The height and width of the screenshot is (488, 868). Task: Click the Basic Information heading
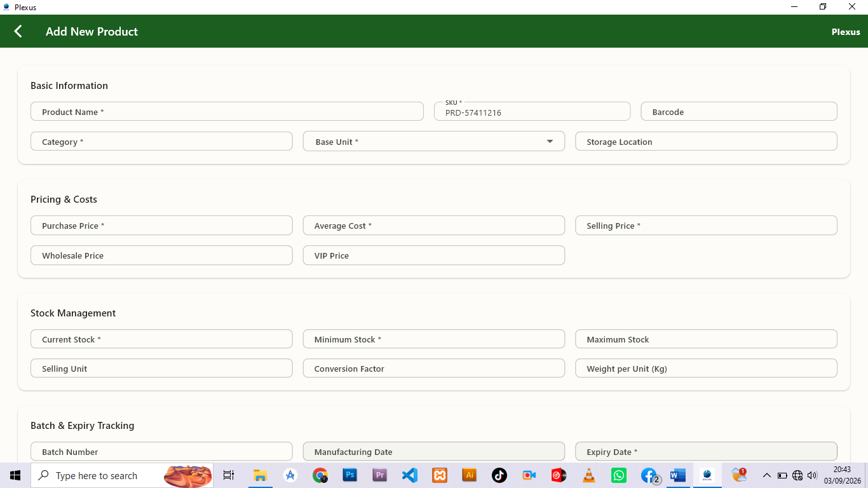click(69, 85)
